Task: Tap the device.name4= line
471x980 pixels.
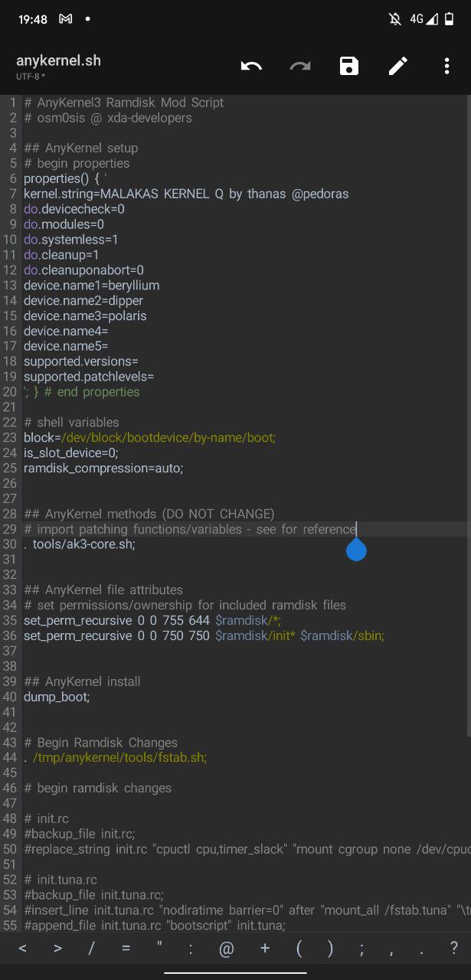Action: pos(66,332)
